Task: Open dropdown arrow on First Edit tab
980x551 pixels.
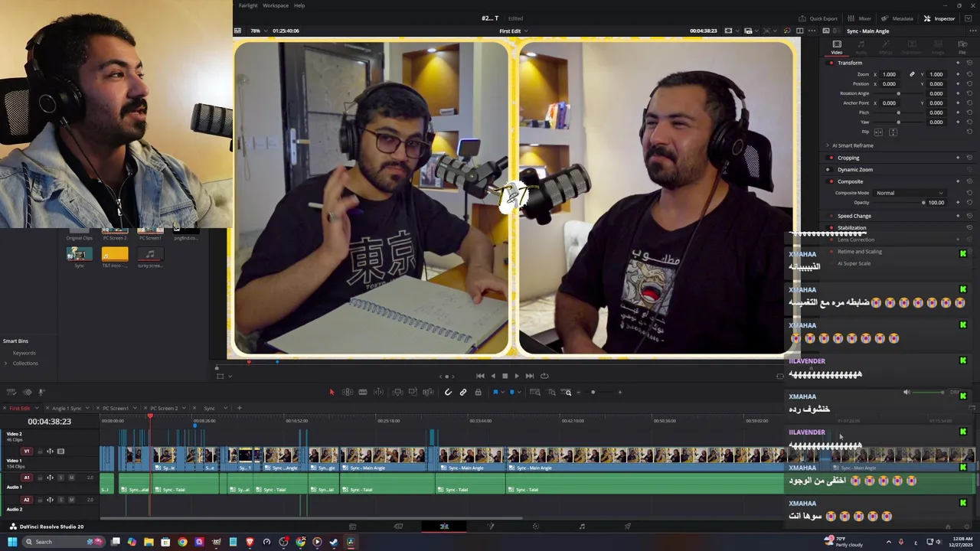Action: click(x=35, y=408)
